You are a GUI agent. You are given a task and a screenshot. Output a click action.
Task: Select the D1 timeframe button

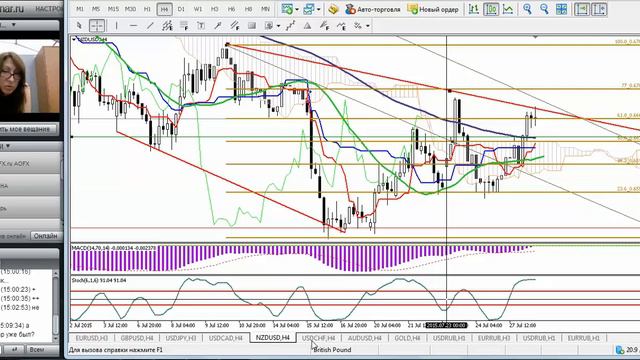coord(181,9)
